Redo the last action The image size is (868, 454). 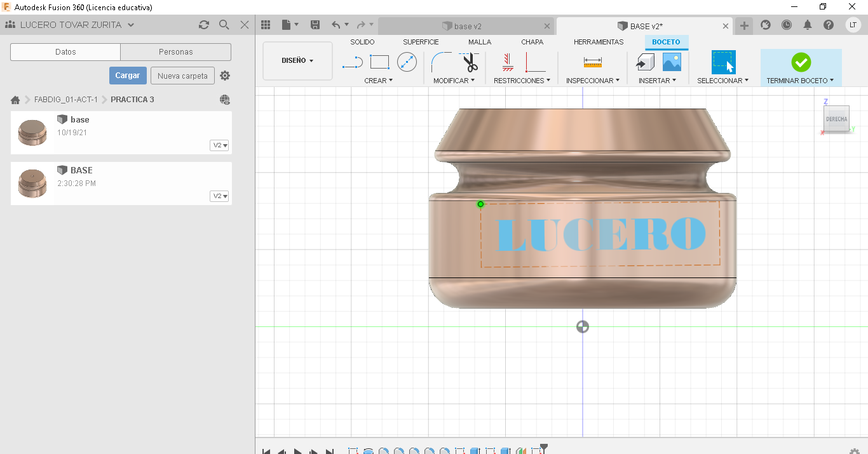pos(361,25)
